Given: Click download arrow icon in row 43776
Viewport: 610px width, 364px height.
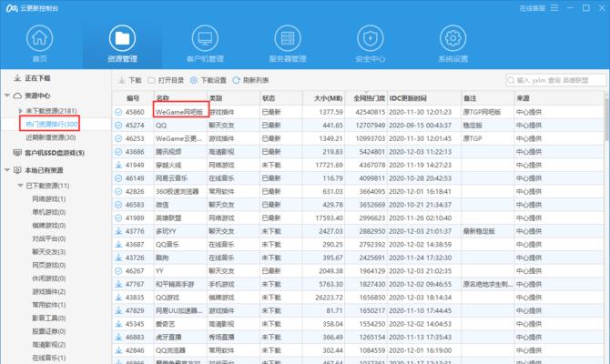Looking at the screenshot, I should coord(118,231).
